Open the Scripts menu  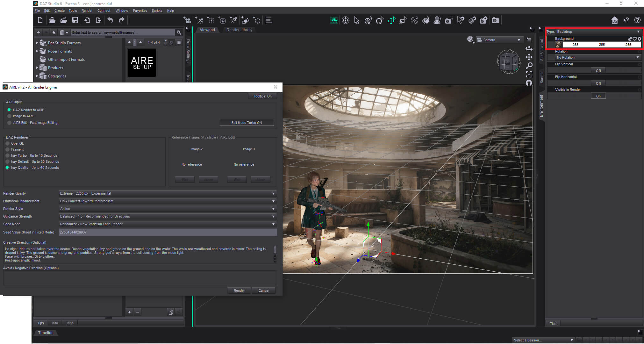coord(157,11)
